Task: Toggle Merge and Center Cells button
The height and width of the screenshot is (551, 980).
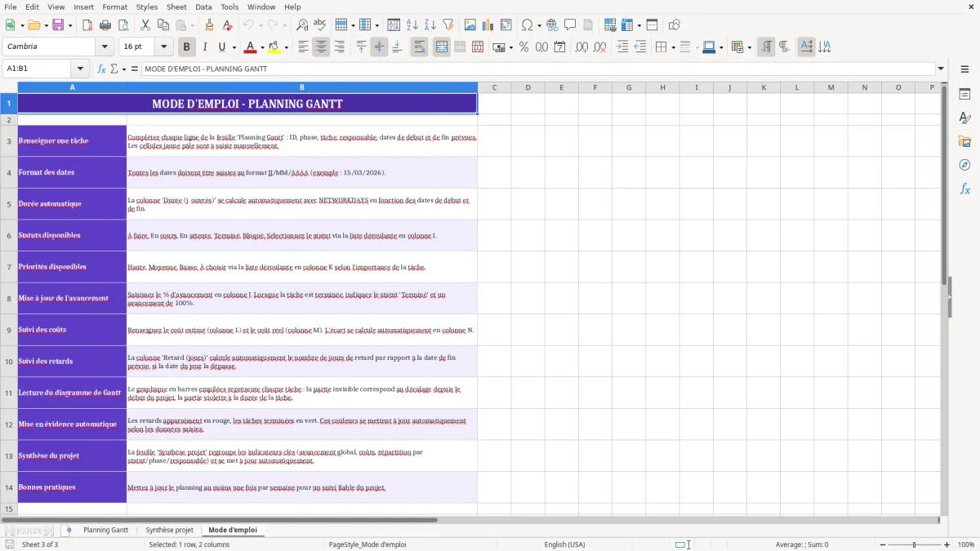Action: click(441, 47)
